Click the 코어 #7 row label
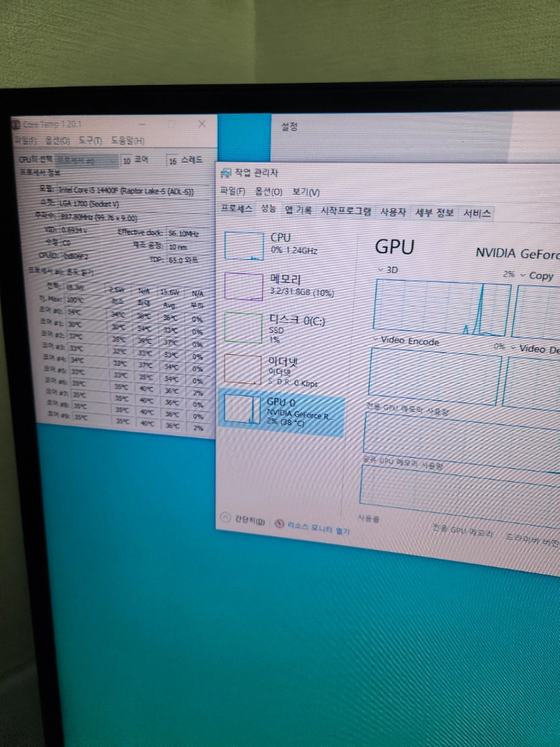 tap(57, 391)
